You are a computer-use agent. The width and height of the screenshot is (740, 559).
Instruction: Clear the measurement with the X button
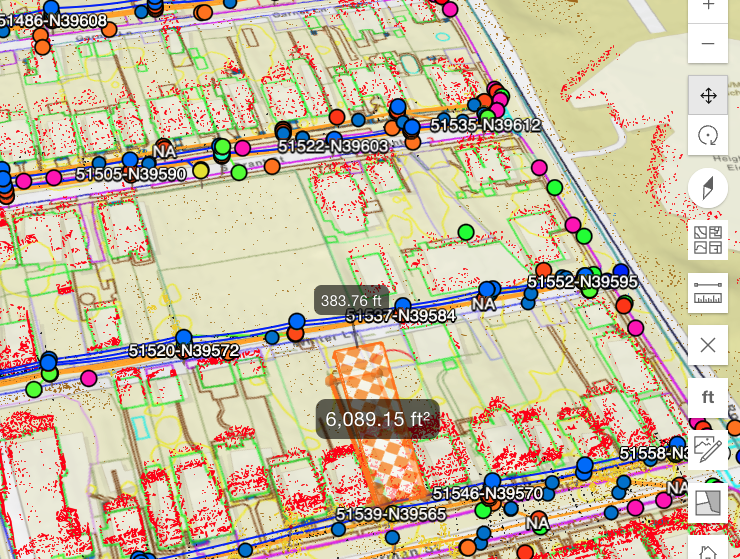point(707,345)
